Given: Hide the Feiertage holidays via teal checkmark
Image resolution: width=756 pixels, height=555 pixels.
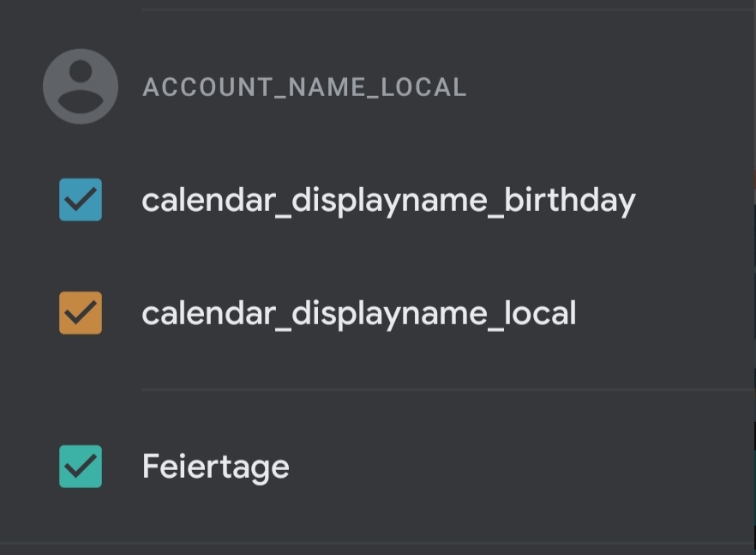Looking at the screenshot, I should [x=81, y=467].
